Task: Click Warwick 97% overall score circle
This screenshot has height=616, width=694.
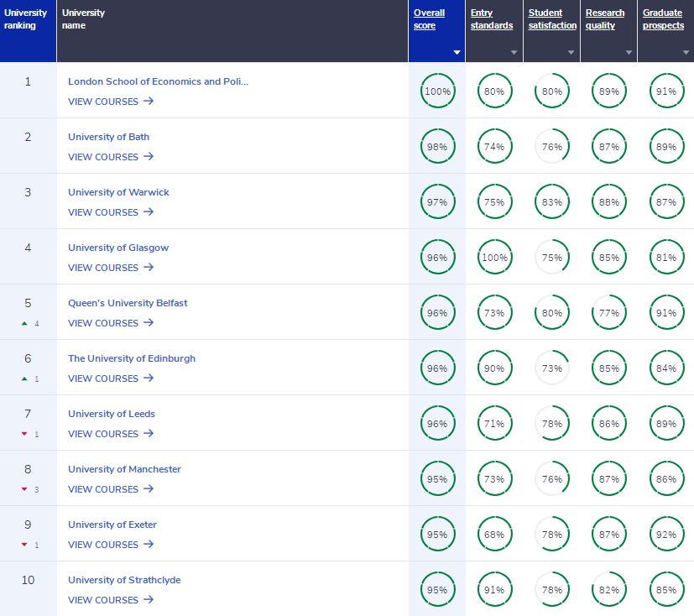Action: (x=437, y=201)
